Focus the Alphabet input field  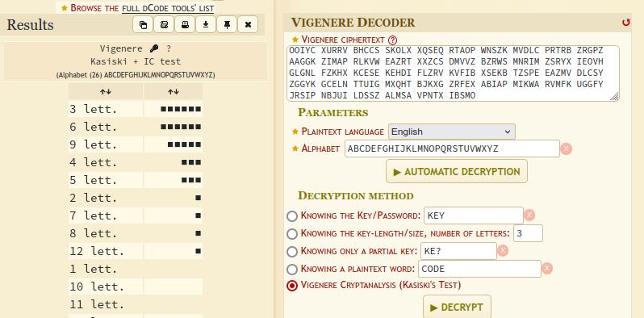tap(452, 149)
